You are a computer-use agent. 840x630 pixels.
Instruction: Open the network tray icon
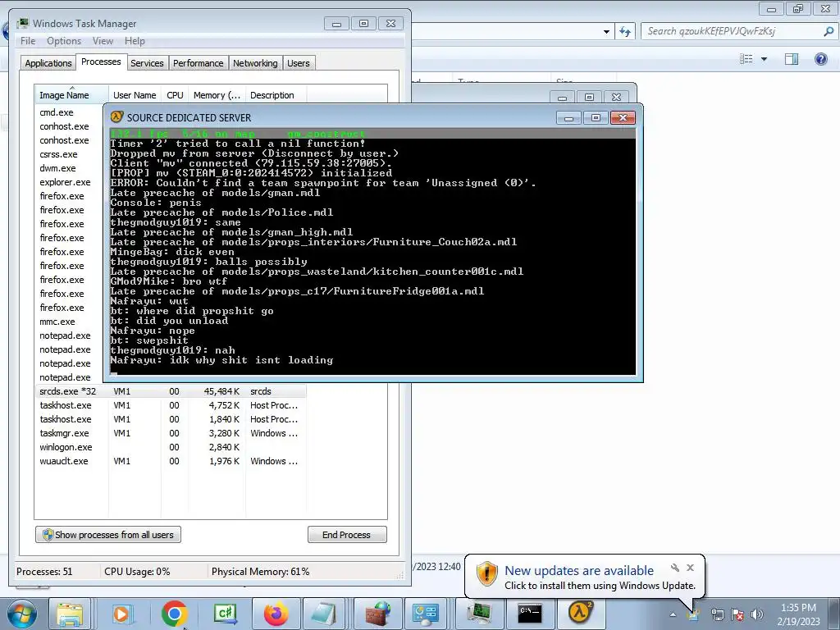[x=717, y=614]
